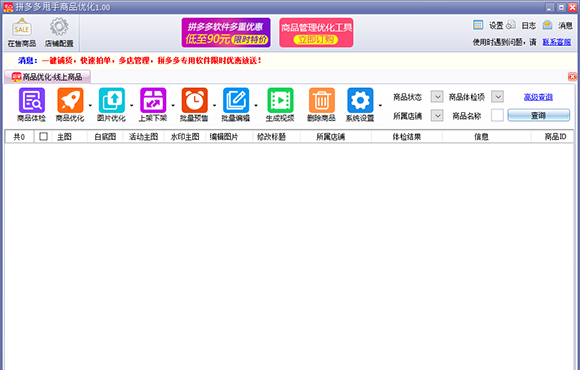Open 店铺配置 gear icon

pos(59,32)
